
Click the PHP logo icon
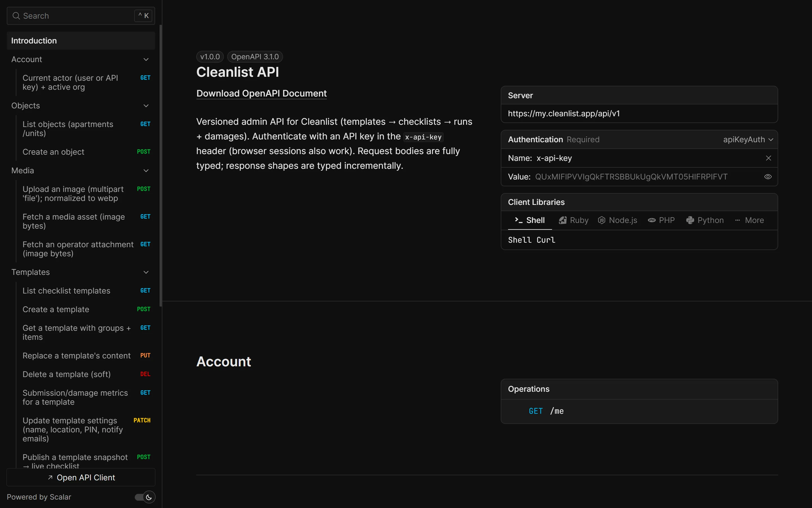coord(652,220)
